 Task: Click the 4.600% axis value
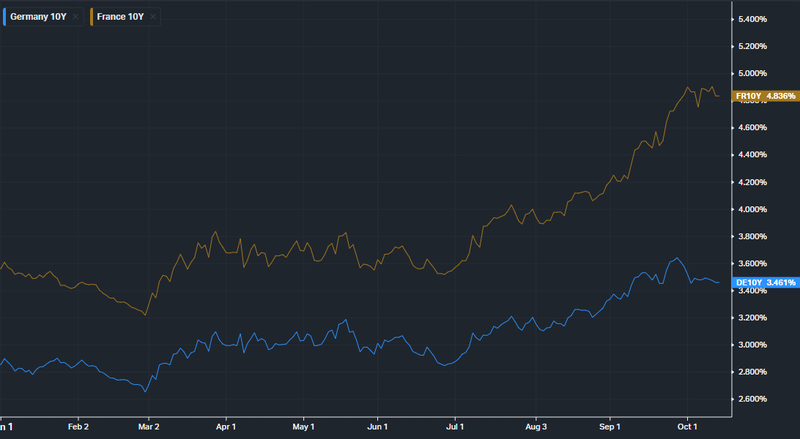coord(752,128)
